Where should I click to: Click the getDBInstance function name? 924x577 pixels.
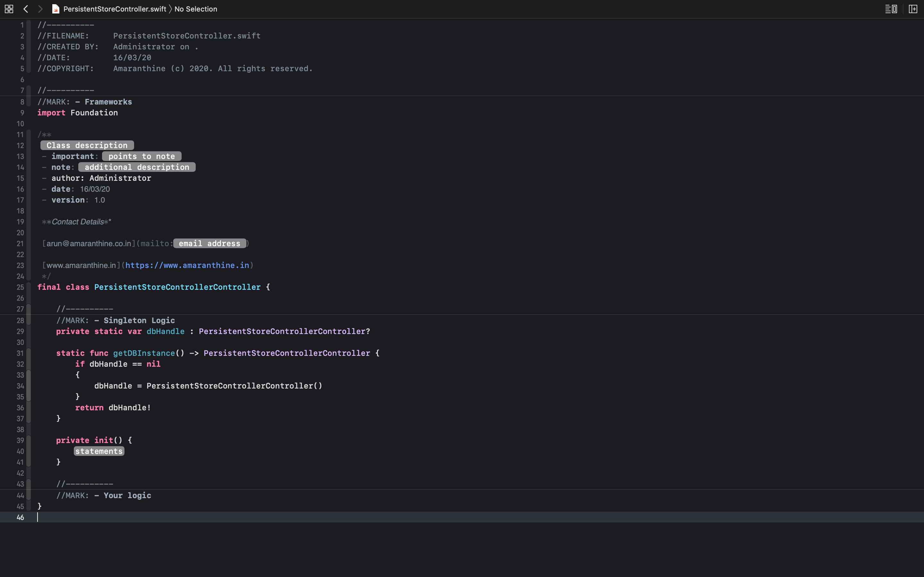pyautogui.click(x=144, y=353)
